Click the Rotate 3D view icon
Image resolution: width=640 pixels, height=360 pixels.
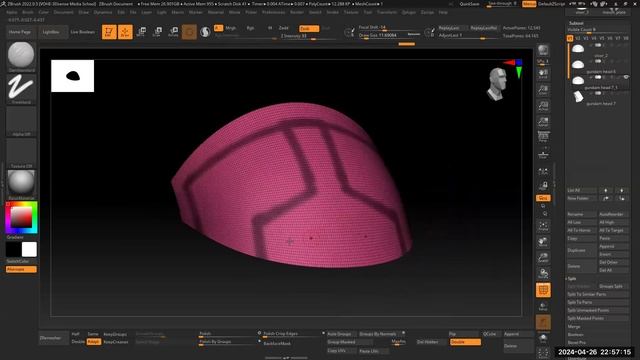coord(543,273)
